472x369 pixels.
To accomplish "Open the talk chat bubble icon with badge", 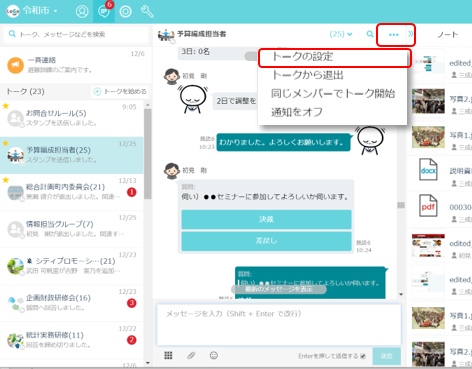I will 104,11.
